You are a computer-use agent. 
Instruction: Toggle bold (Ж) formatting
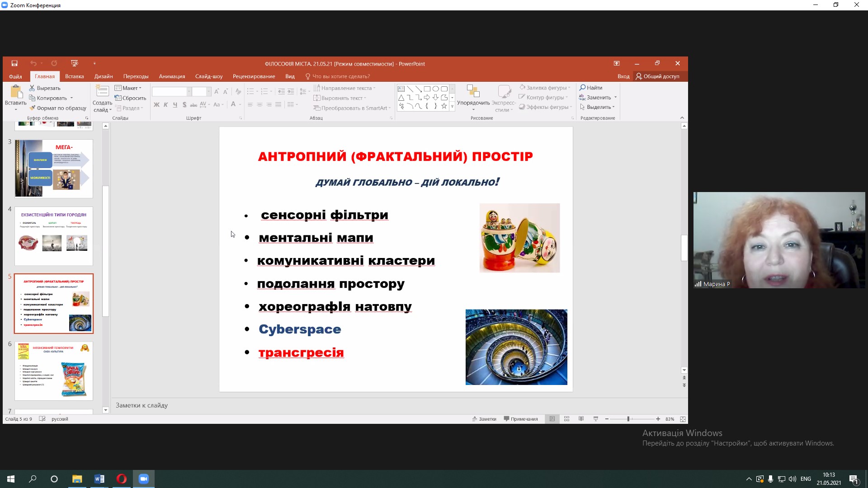(156, 105)
